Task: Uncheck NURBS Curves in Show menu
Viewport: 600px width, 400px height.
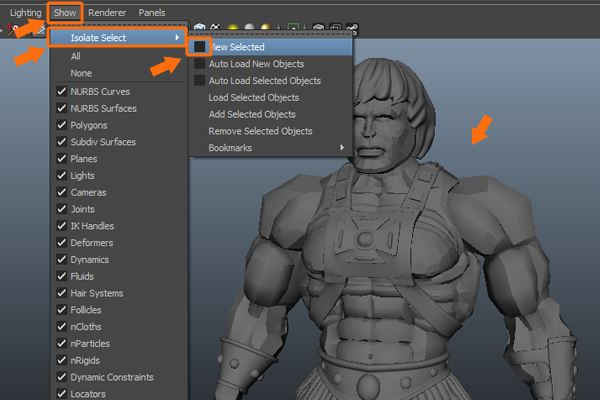Action: click(61, 91)
